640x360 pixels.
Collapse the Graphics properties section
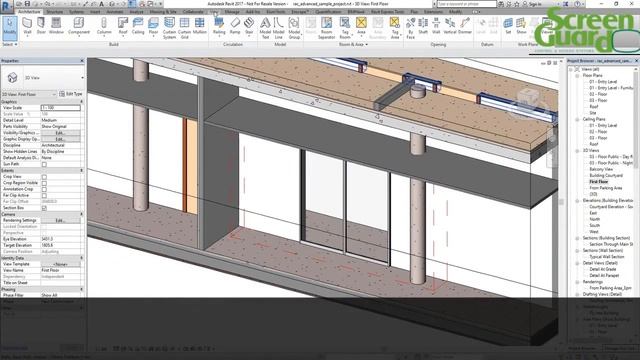(81, 102)
